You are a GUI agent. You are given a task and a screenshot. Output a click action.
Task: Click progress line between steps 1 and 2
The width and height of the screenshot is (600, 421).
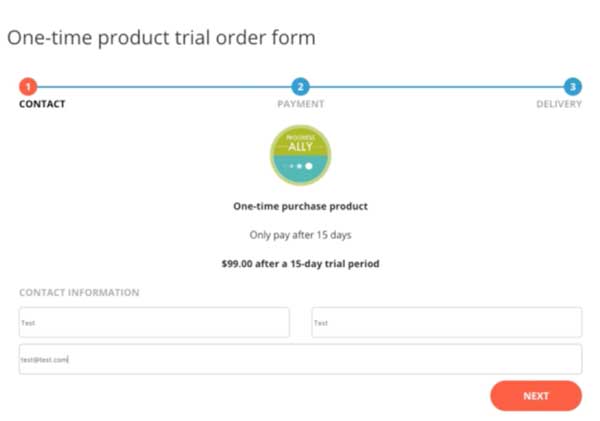pyautogui.click(x=164, y=87)
